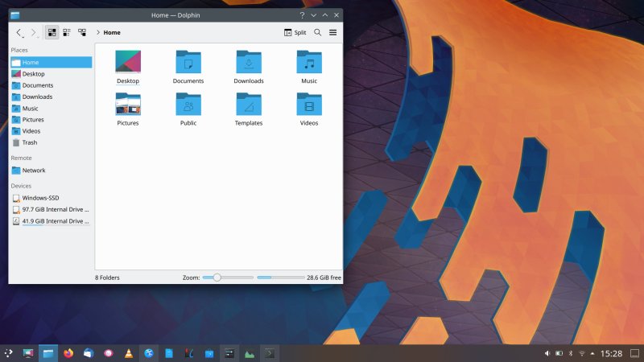
Task: Launch VLC media player from taskbar
Action: [x=129, y=353]
